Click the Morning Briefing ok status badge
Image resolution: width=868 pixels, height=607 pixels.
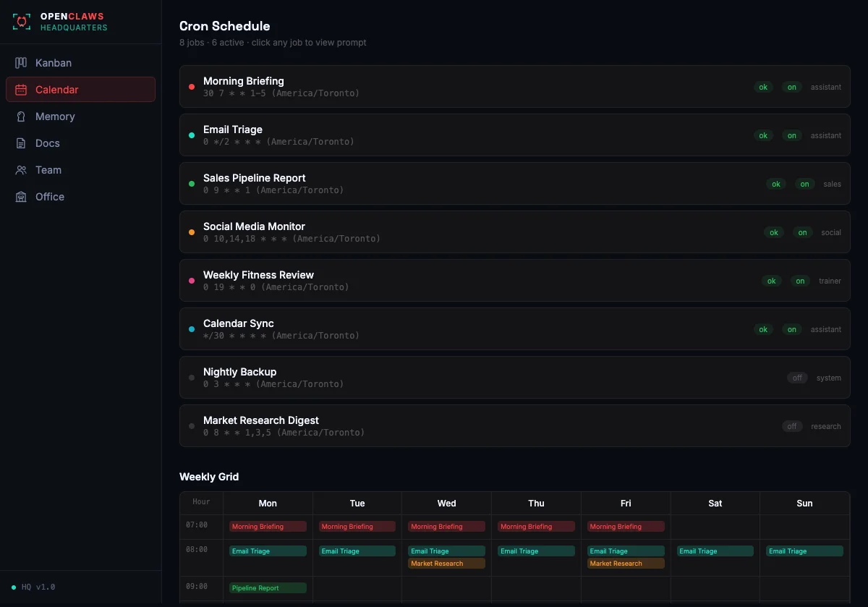click(763, 87)
